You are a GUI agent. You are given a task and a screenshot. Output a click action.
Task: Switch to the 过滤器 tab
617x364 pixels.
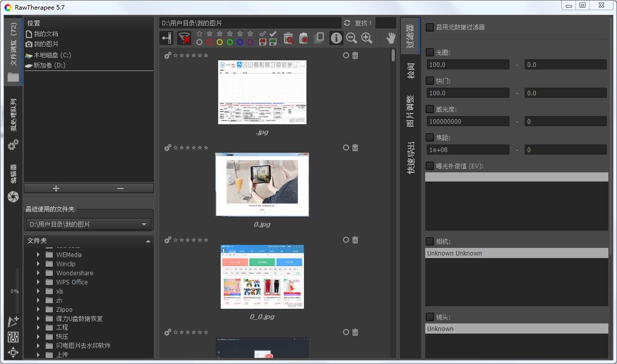410,35
